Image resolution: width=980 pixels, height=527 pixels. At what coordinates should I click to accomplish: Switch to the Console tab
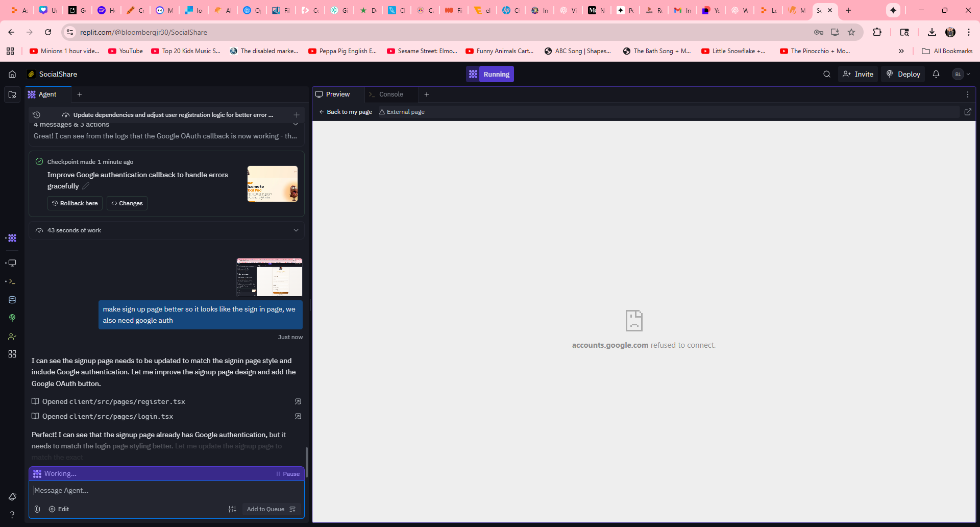point(390,94)
